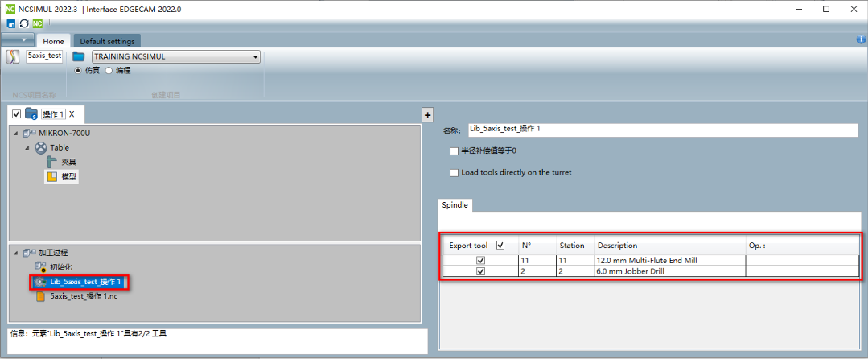Click the Table rotary icon in tree

pyautogui.click(x=42, y=148)
